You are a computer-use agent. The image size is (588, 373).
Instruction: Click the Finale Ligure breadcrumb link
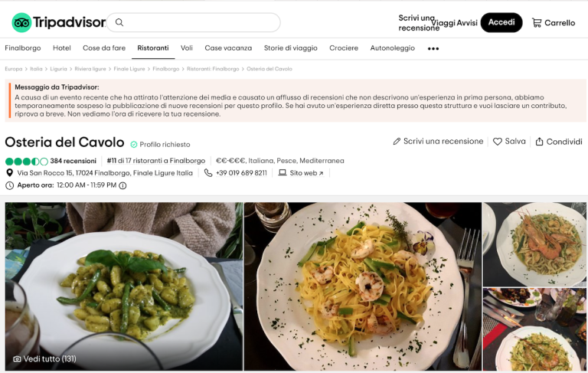[x=129, y=69]
